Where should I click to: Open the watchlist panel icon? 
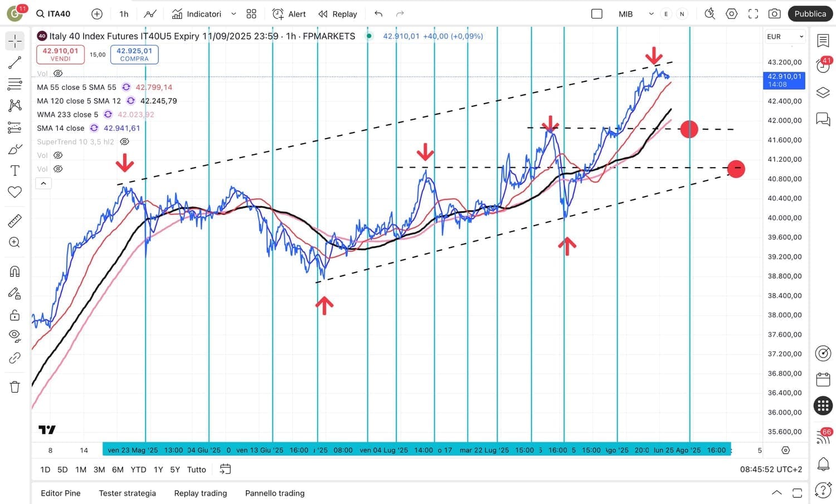[823, 41]
